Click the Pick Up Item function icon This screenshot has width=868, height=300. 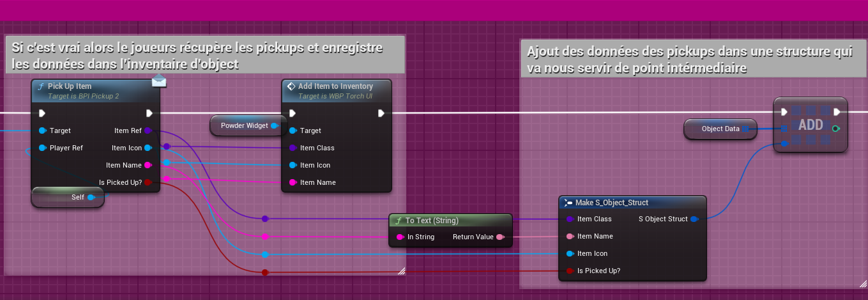[x=41, y=86]
